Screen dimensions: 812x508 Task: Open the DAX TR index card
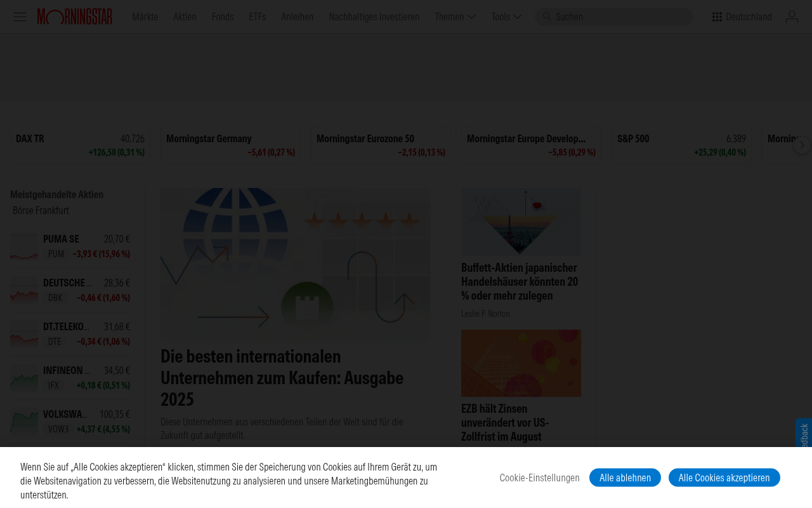tap(81, 145)
